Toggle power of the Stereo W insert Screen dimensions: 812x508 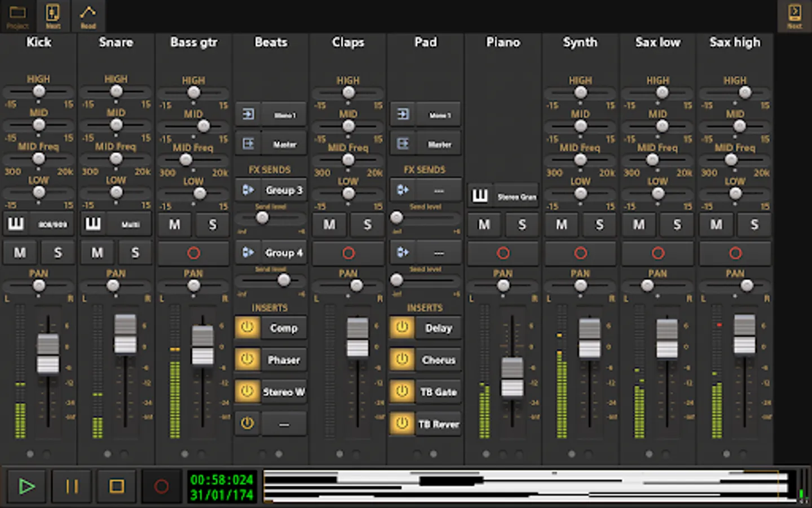point(247,391)
